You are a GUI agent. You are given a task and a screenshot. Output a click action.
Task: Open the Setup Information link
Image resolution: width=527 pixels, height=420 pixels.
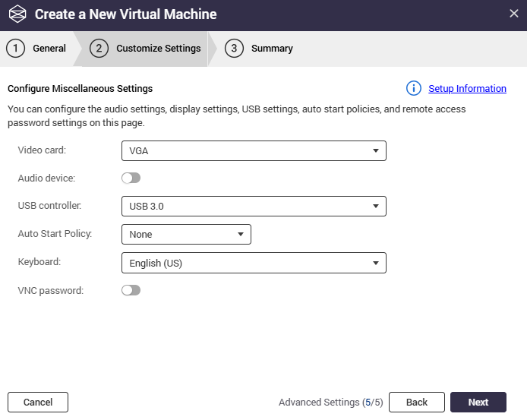pos(467,89)
